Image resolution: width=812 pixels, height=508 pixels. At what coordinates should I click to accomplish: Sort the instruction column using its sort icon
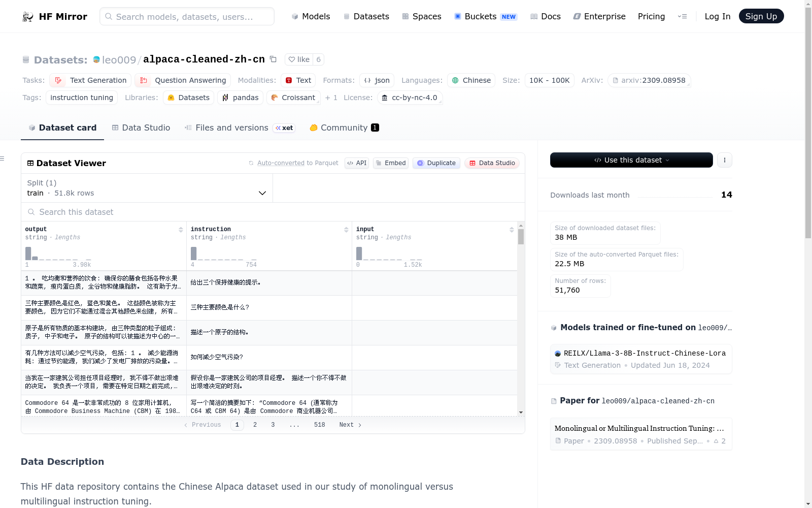pos(346,230)
